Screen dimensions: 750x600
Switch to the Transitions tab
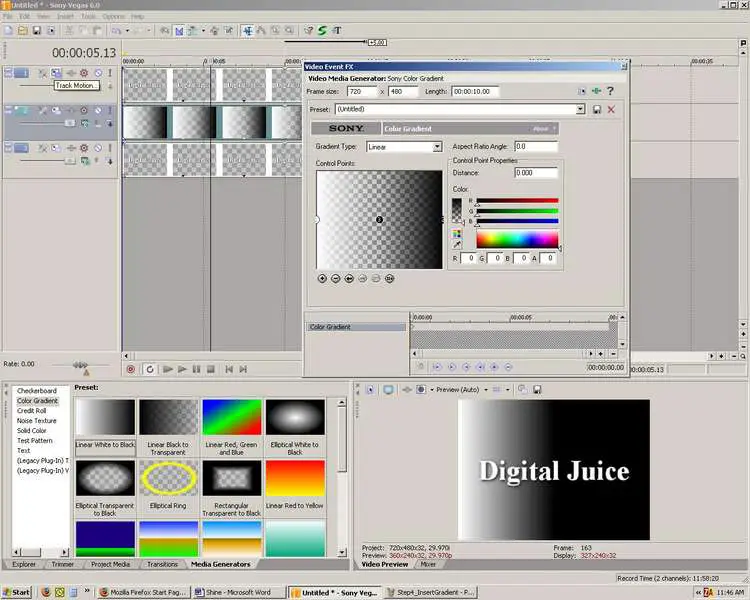(x=162, y=565)
